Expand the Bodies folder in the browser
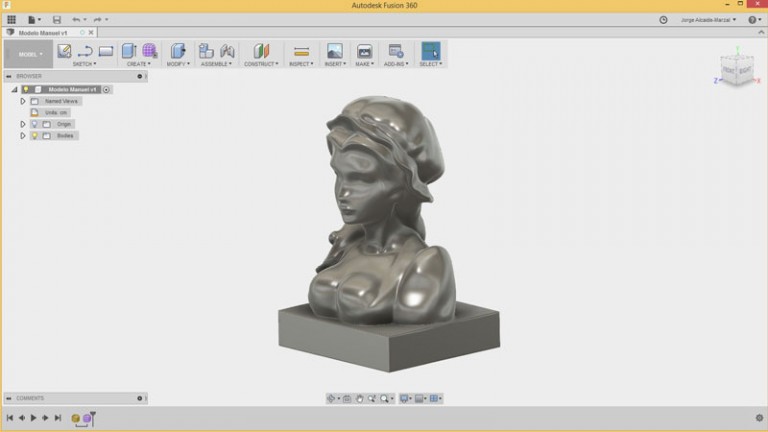Screen dimensions: 768x432 [x=23, y=135]
